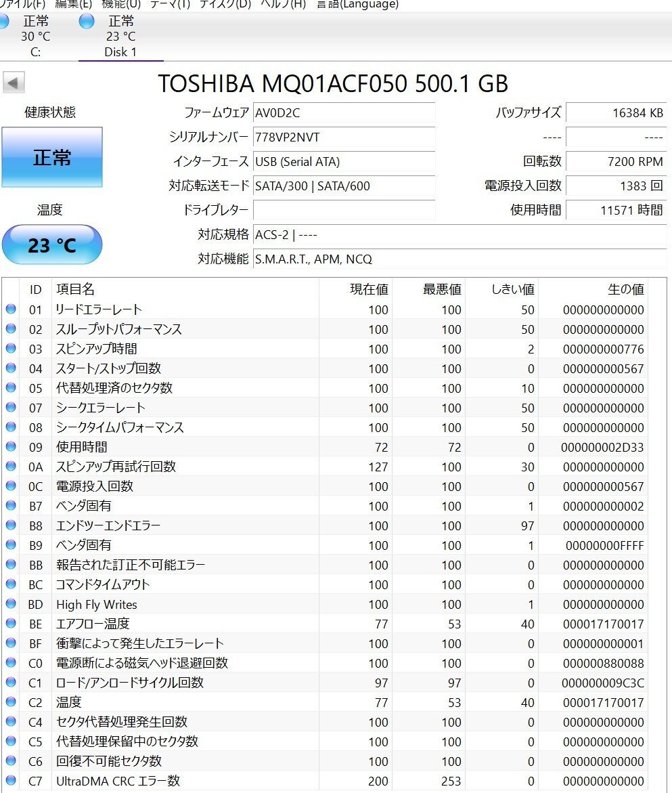
Task: Click status orb for スピンアップ時間 row
Action: point(11,349)
